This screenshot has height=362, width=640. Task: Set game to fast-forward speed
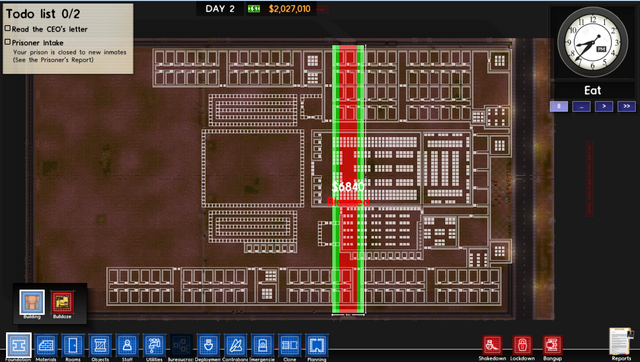pos(627,107)
